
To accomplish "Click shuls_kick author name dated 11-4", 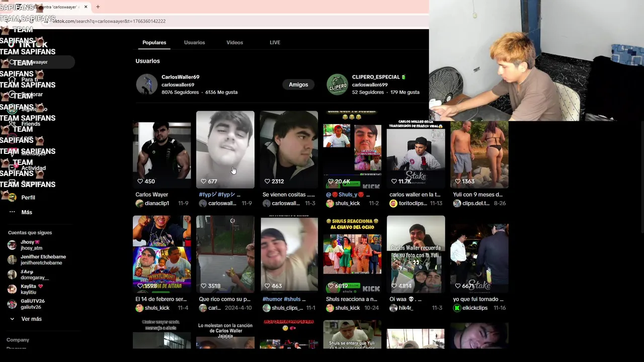I will click(x=157, y=308).
